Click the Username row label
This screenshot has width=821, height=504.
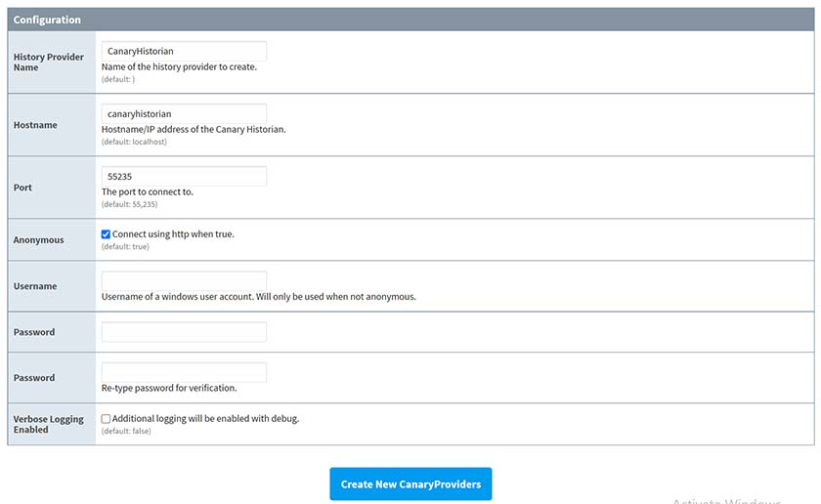pyautogui.click(x=35, y=286)
